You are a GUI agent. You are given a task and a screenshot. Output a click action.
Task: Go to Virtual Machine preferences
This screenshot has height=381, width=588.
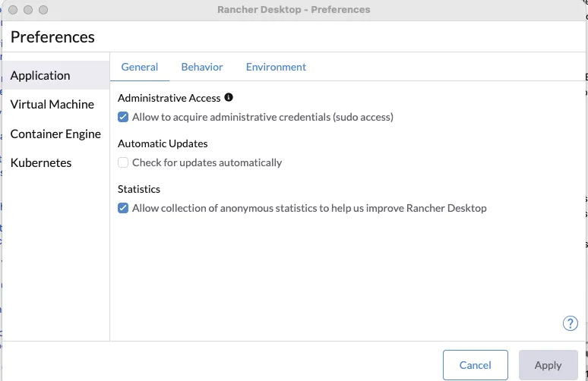52,105
